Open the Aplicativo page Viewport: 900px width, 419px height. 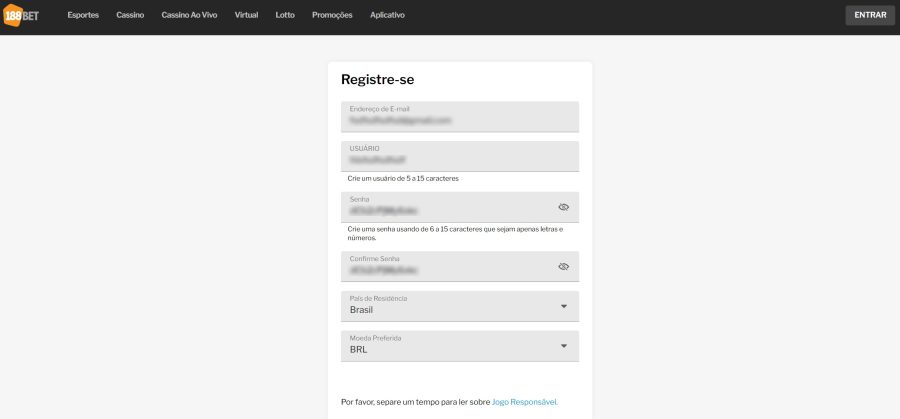[x=388, y=16]
